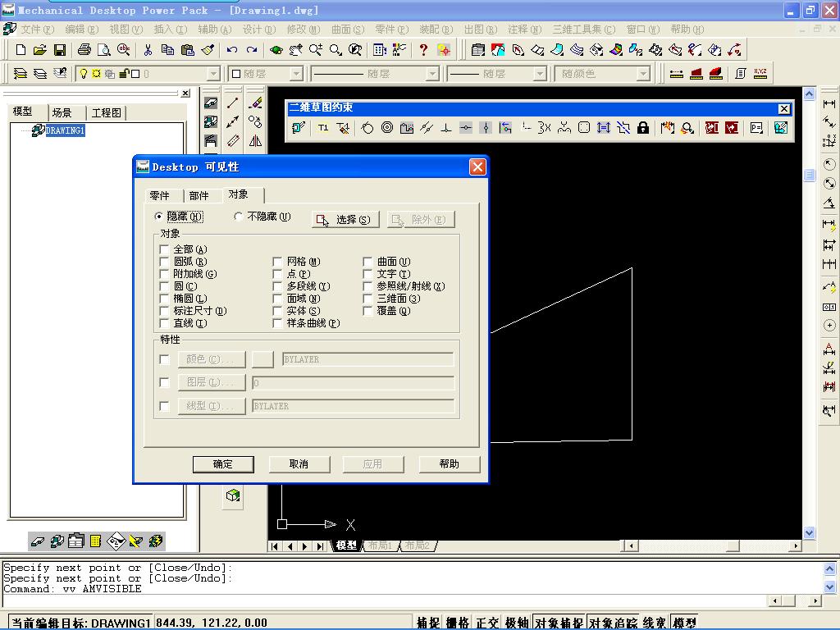
Task: Toggle 对象捕捉 in status bar
Action: (x=559, y=623)
